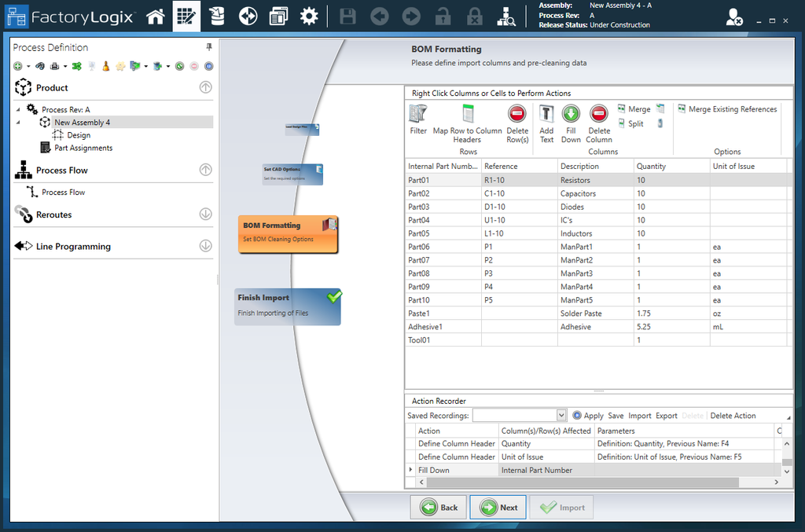This screenshot has width=805, height=532.
Task: Open the settings gear in top bar
Action: click(x=309, y=17)
